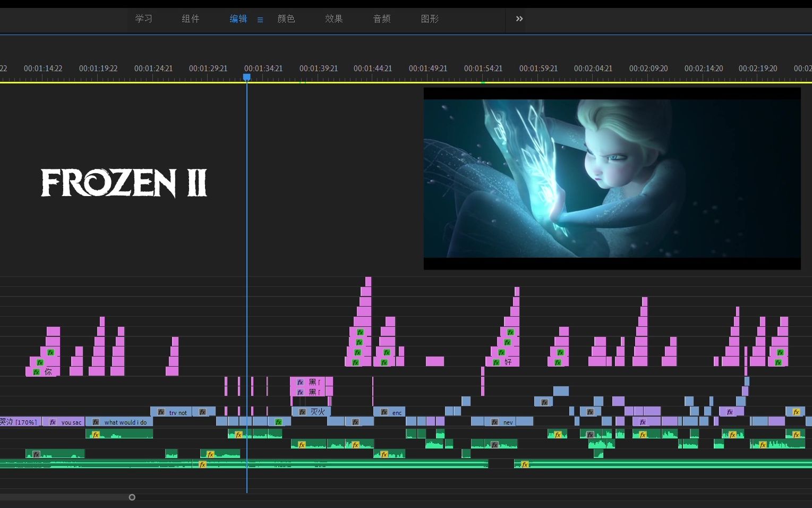Open the 效果 workspace tab
Image resolution: width=812 pixels, height=508 pixels.
click(x=334, y=19)
